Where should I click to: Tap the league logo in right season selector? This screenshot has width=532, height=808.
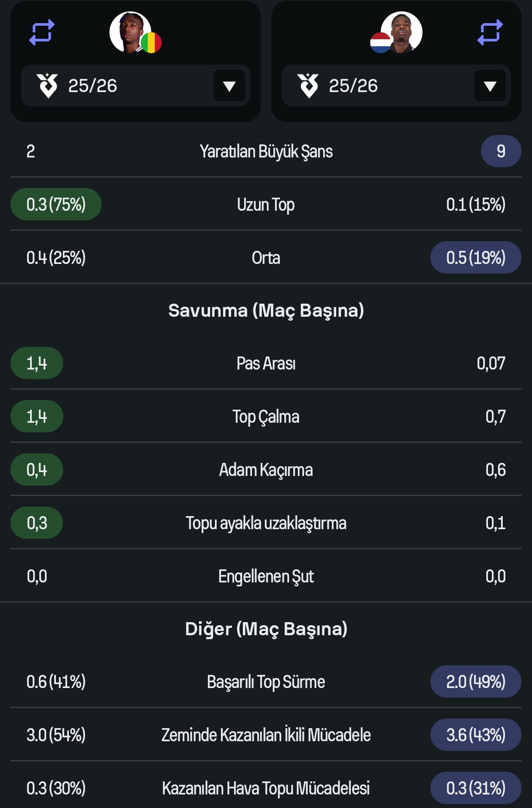pyautogui.click(x=308, y=86)
